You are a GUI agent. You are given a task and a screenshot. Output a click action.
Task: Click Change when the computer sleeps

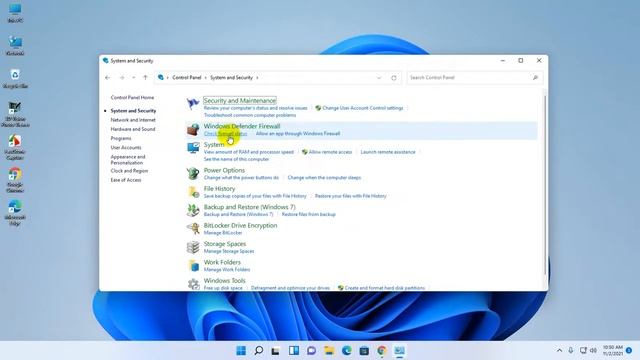tap(324, 178)
